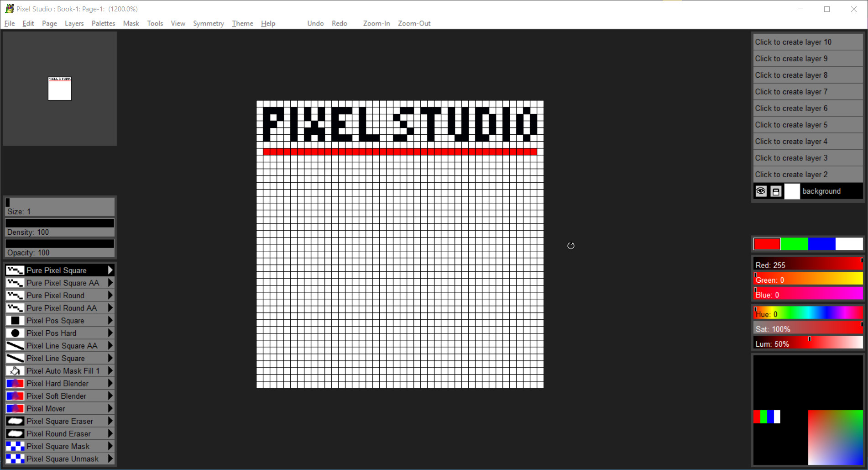Expand Pure Pixel Square AA options arrow
868x470 pixels.
110,283
